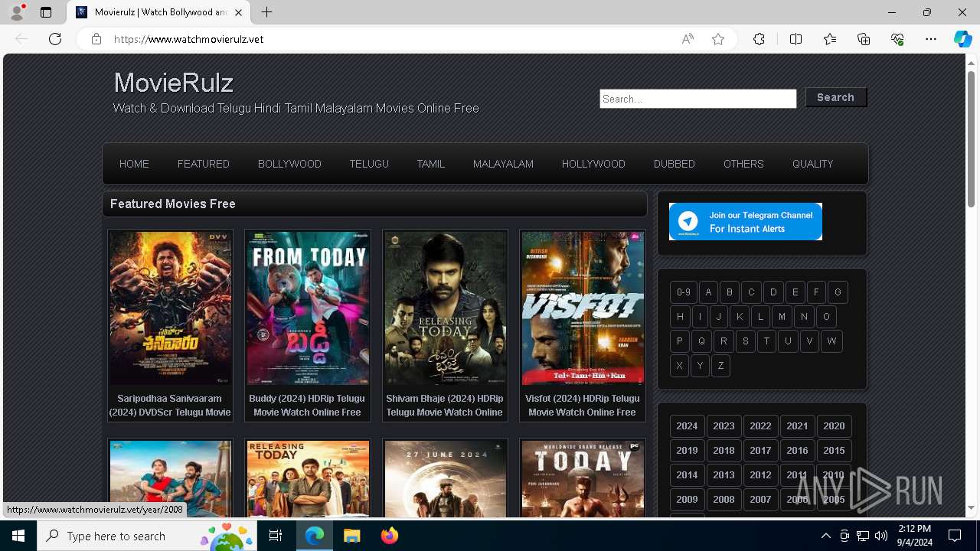Open Microsoft Edge taskbar icon
Viewport: 980px width, 551px height.
315,536
